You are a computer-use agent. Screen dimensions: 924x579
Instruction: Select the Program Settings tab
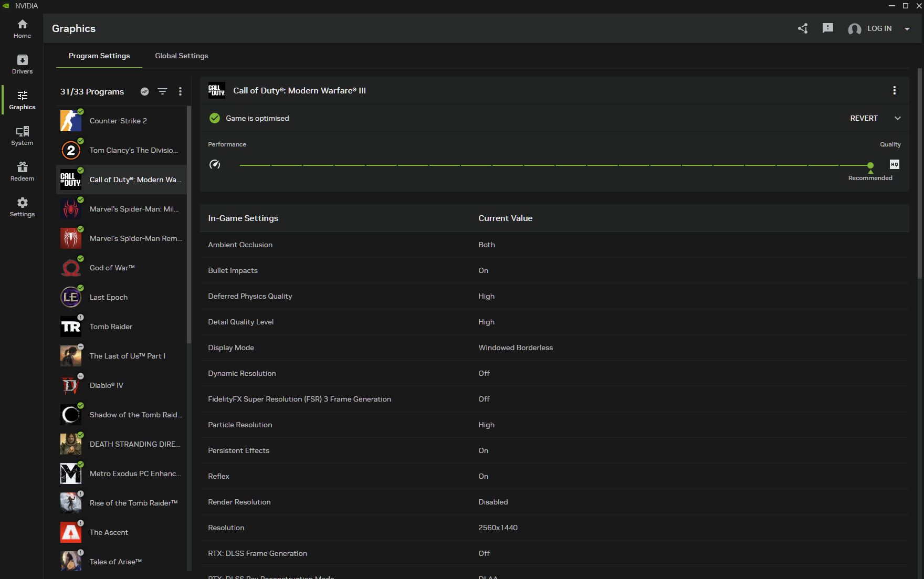pyautogui.click(x=99, y=56)
